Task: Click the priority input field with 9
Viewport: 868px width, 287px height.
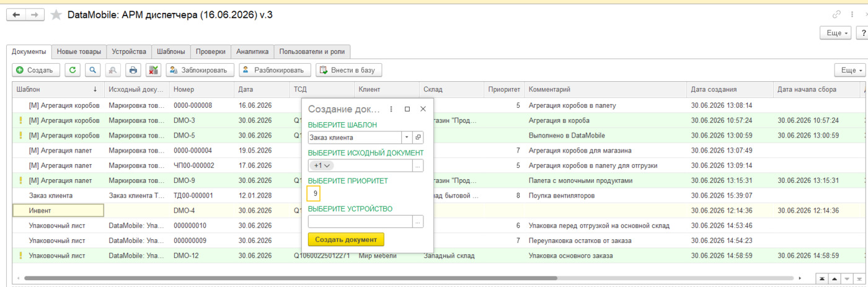Action: point(314,193)
